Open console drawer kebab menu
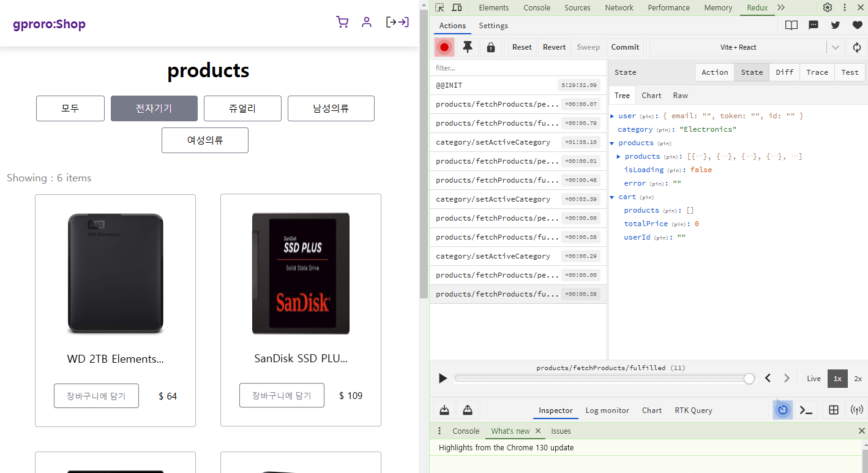868x473 pixels. click(x=439, y=431)
